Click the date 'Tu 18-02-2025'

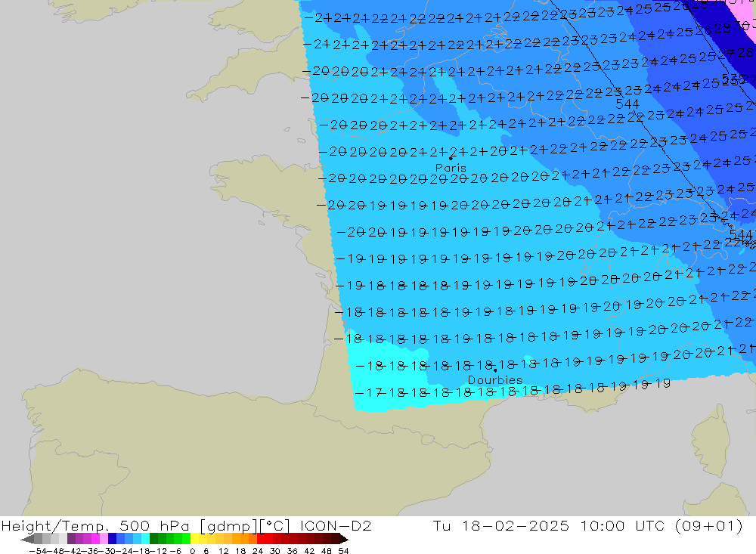(x=501, y=525)
